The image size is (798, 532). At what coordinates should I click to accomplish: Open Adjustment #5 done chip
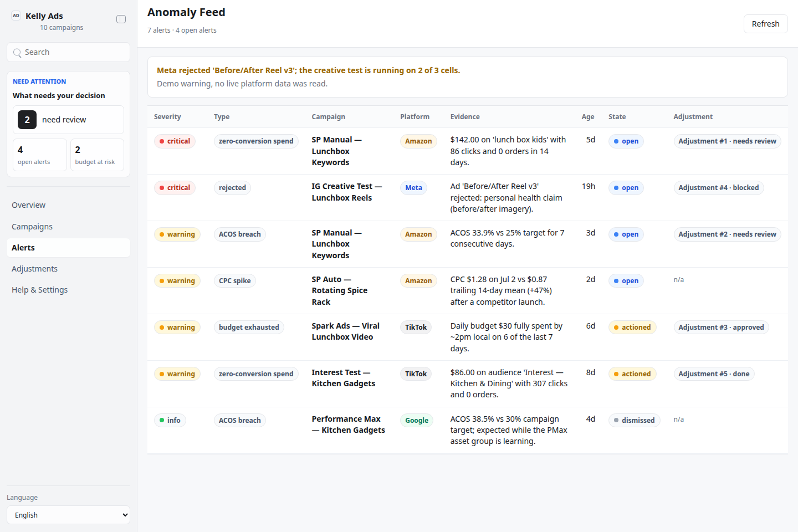(714, 374)
